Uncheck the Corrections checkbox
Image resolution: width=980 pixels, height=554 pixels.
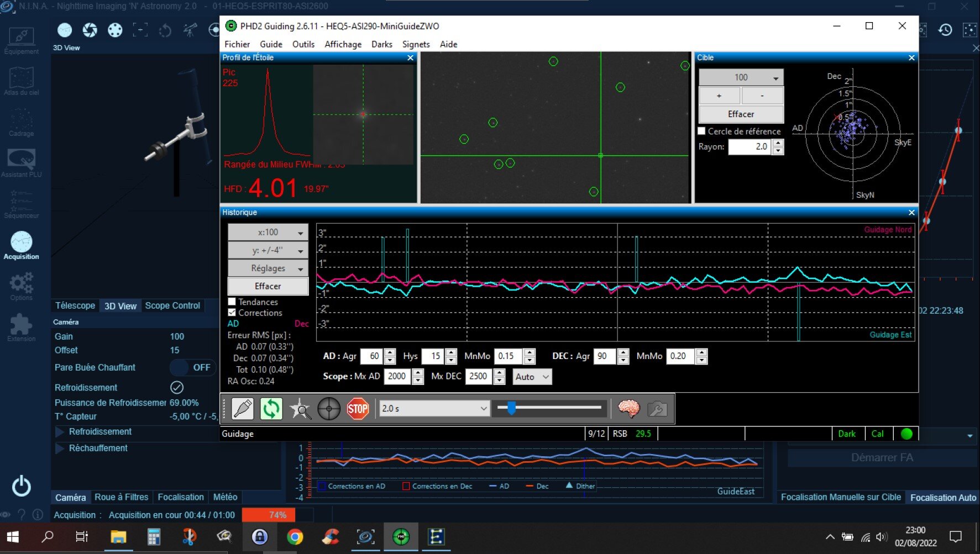[232, 313]
